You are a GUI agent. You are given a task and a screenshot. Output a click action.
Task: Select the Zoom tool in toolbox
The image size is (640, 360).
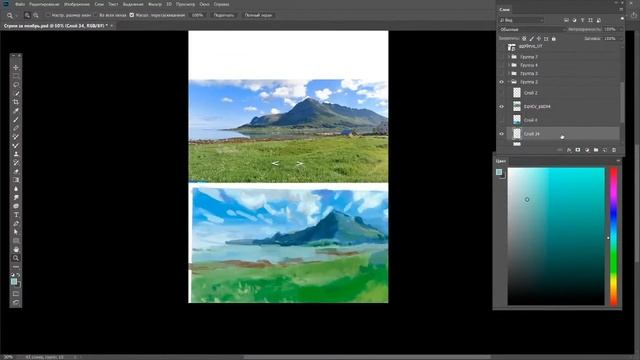click(x=16, y=258)
